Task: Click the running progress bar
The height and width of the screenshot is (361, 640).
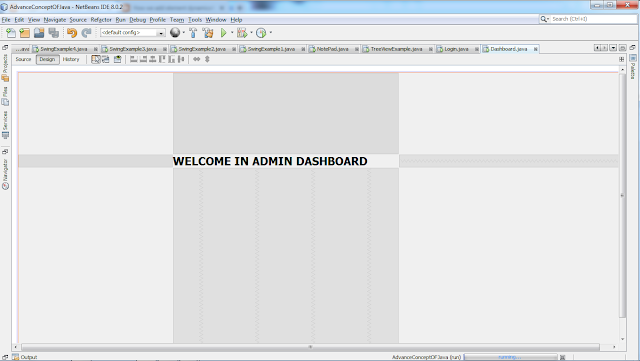Action: [x=510, y=357]
